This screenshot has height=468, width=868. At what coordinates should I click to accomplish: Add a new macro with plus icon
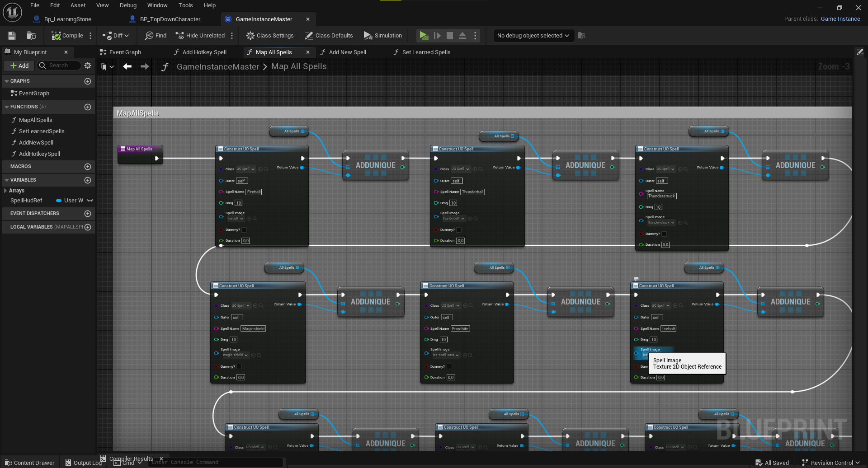[x=88, y=167]
